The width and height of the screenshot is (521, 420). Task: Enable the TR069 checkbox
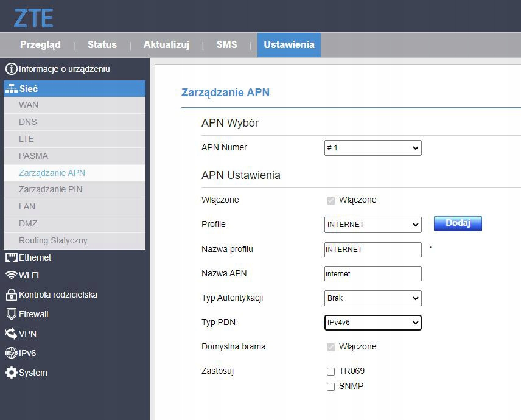pos(330,371)
